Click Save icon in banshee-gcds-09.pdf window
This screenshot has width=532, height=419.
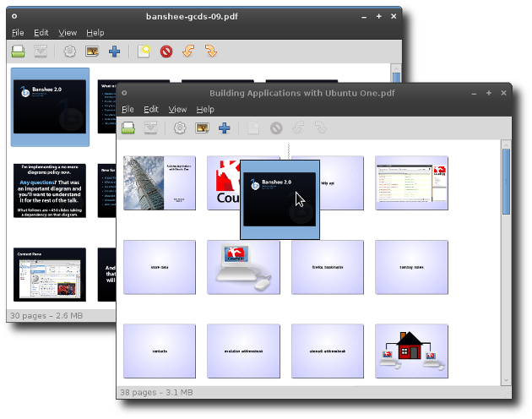tap(18, 52)
